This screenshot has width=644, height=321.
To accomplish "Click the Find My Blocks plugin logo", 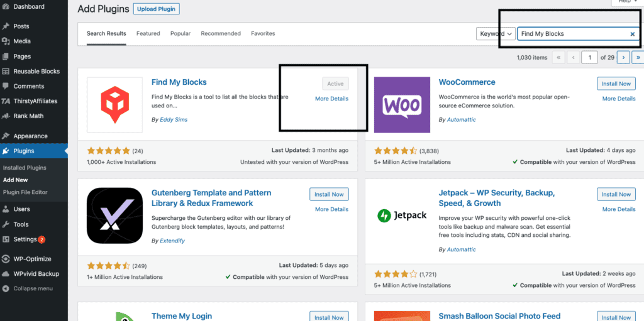I will click(x=114, y=105).
